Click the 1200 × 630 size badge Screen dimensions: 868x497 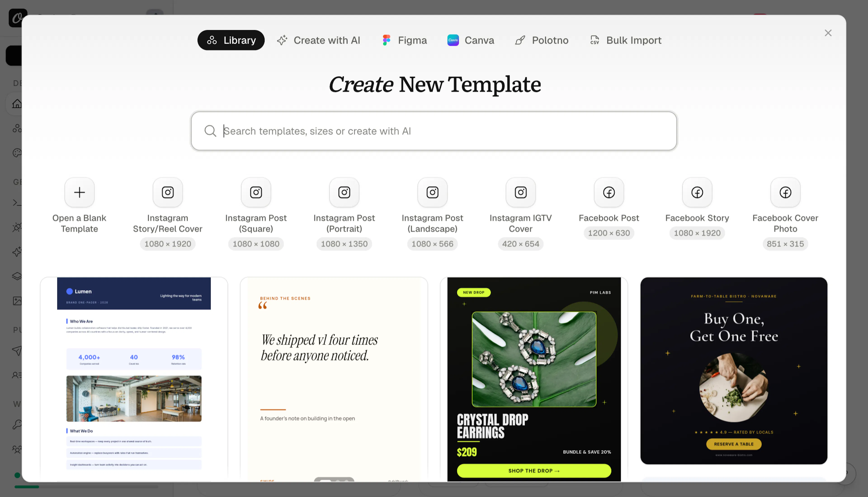pyautogui.click(x=609, y=233)
